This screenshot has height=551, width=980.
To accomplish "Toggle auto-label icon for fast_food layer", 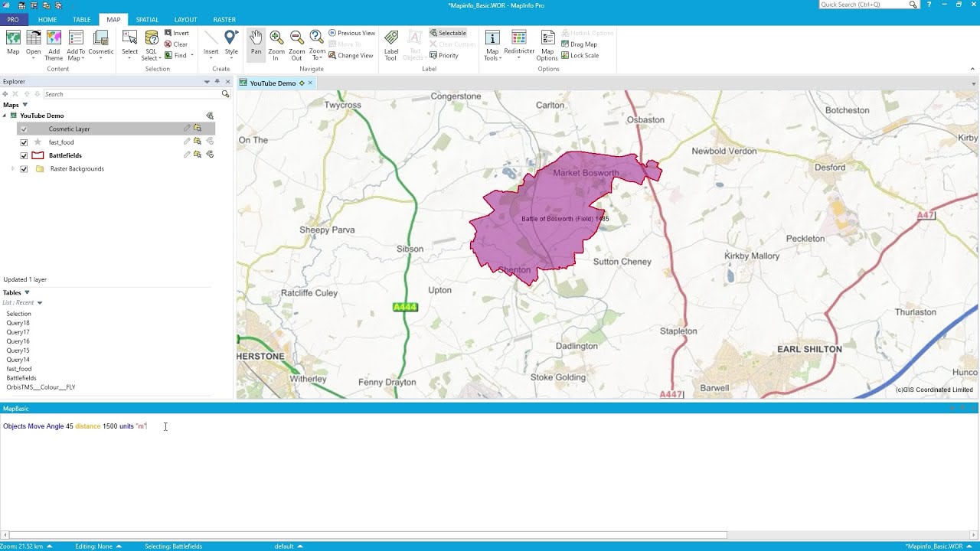I will (210, 142).
